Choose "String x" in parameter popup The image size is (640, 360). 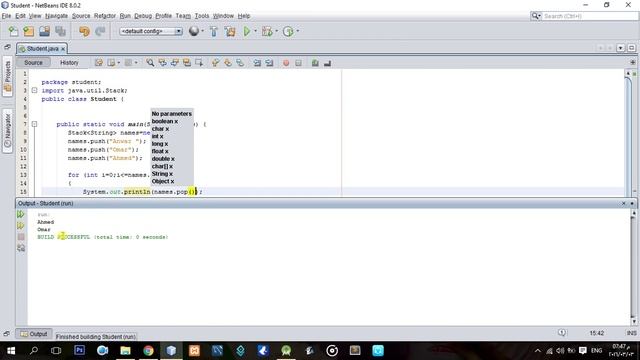point(162,174)
